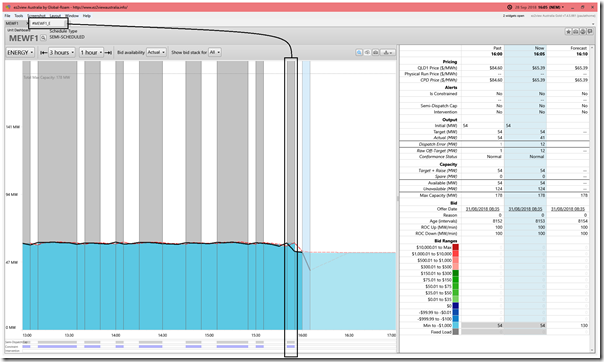This screenshot has height=362, width=604.
Task: Click the Conformance Status row label
Action: point(439,157)
